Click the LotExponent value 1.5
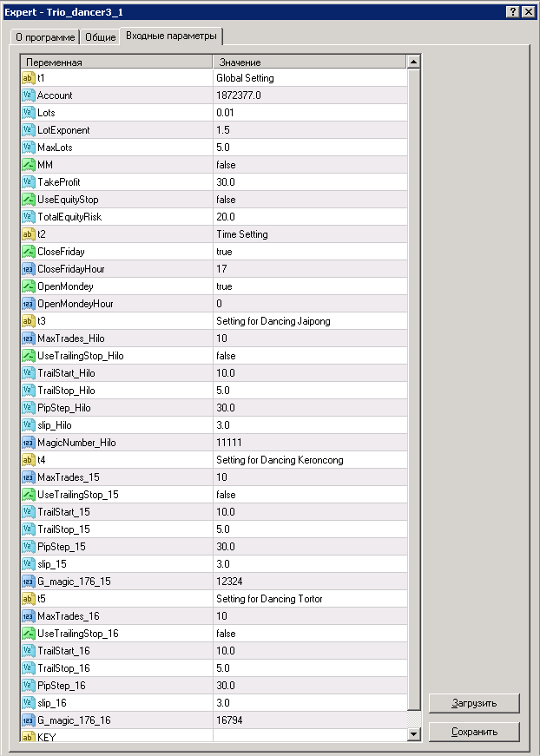 tap(223, 130)
